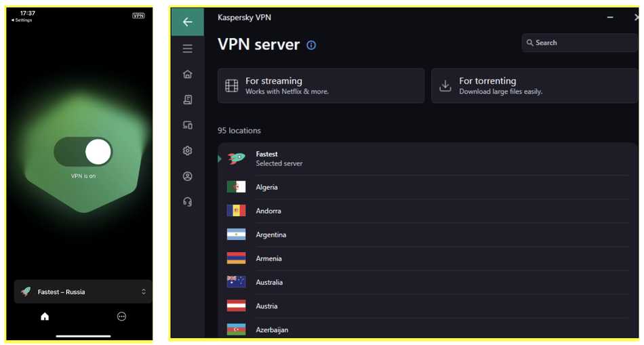Viewport: 644px width, 345px height.
Task: Choose the For streaming server option
Action: [x=321, y=85]
